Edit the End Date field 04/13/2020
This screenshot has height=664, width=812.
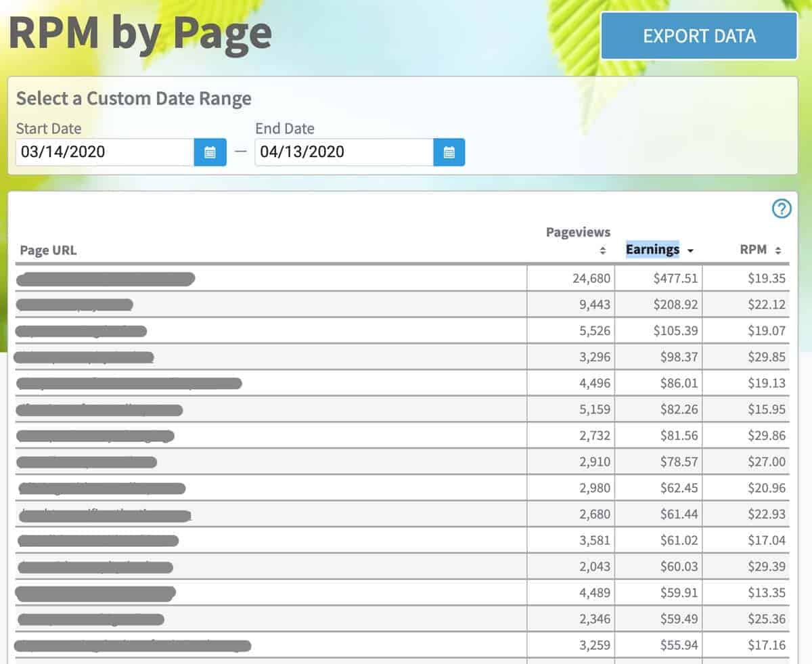[x=344, y=152]
